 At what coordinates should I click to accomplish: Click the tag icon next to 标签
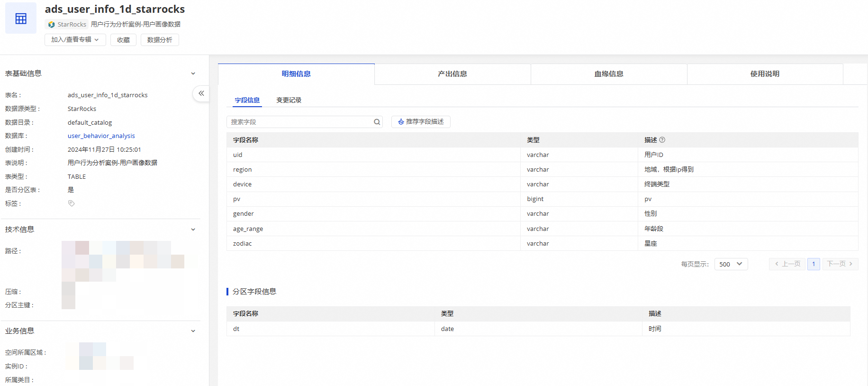pyautogui.click(x=72, y=203)
